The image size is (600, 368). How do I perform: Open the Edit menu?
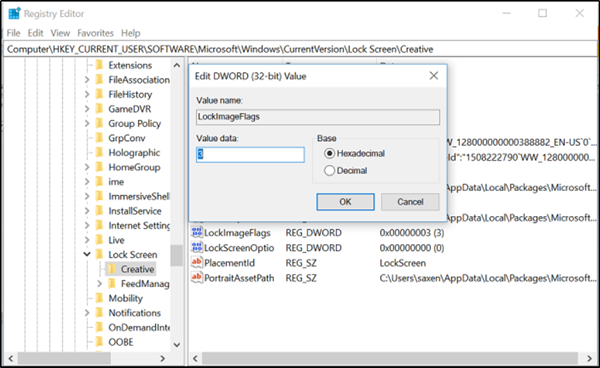35,33
